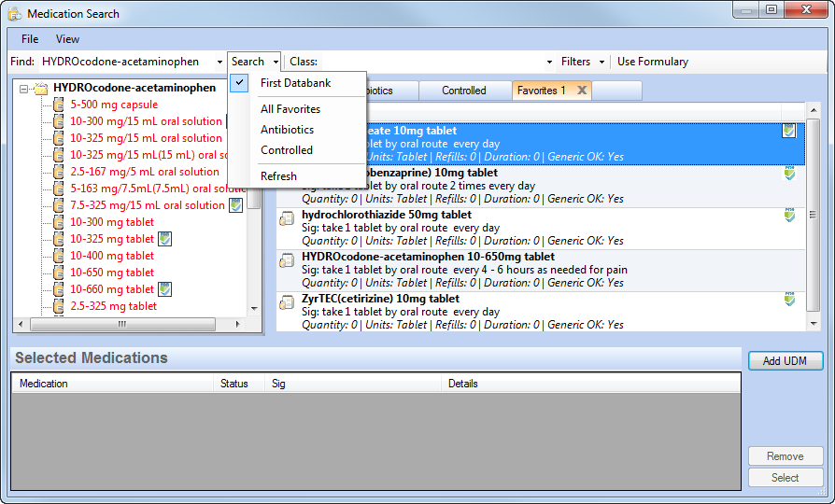This screenshot has height=504, width=835.
Task: Collapse the HYDROcodone-acetaminophen tree node
Action: (24, 89)
